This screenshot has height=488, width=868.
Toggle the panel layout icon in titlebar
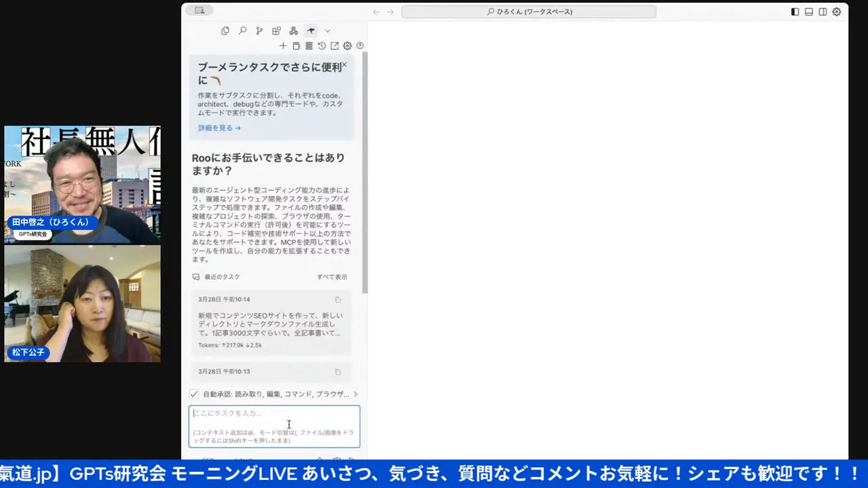tap(808, 12)
